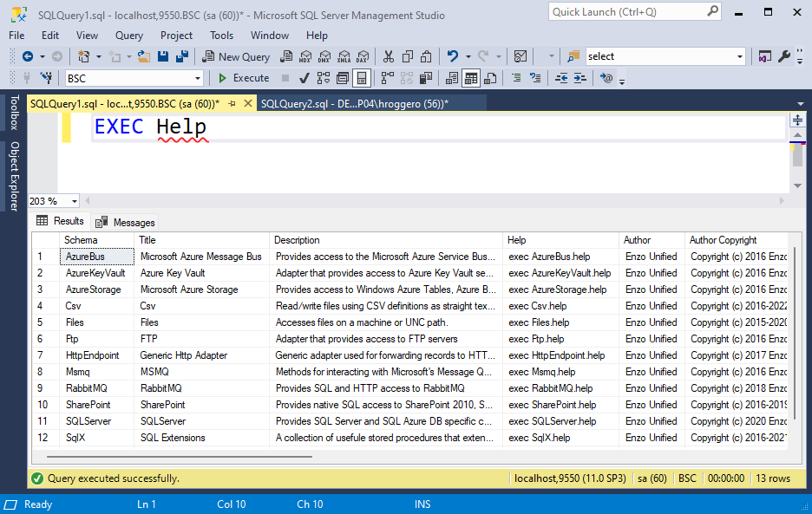Screen dimensions: 812x514
Task: Open the Toolbox side panel
Action: point(14,113)
